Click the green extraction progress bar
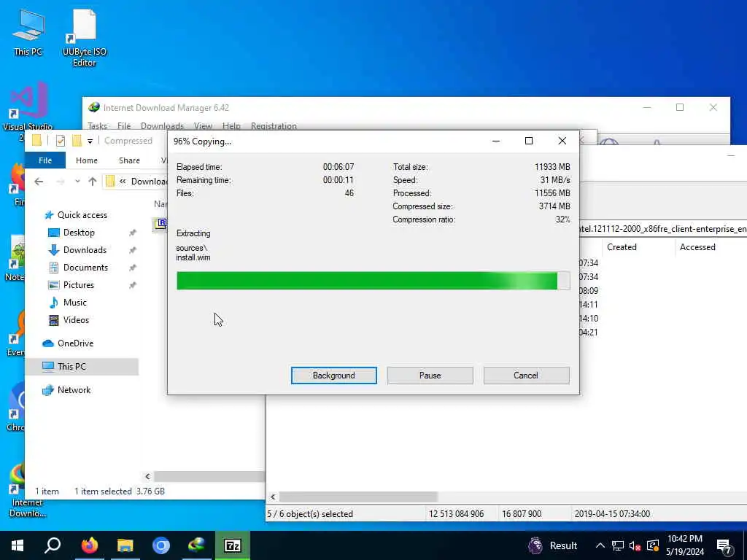The height and width of the screenshot is (560, 747). pos(373,281)
